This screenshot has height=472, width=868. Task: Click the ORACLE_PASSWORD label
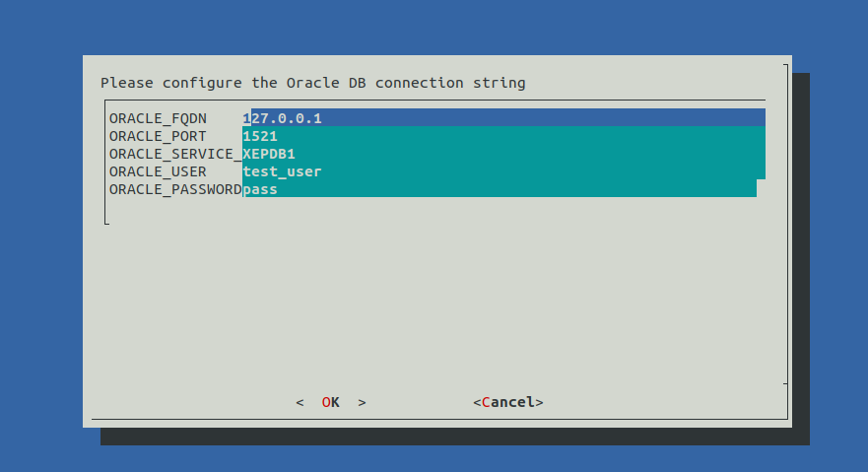[x=175, y=189]
